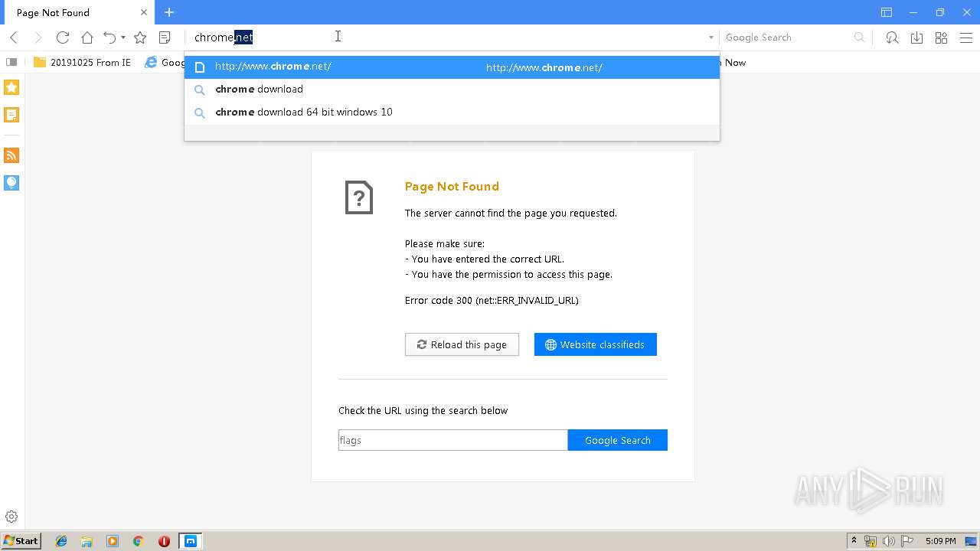Toggle the sidebar icon in bookmarks bar
Viewport: 980px width, 551px height.
point(11,62)
